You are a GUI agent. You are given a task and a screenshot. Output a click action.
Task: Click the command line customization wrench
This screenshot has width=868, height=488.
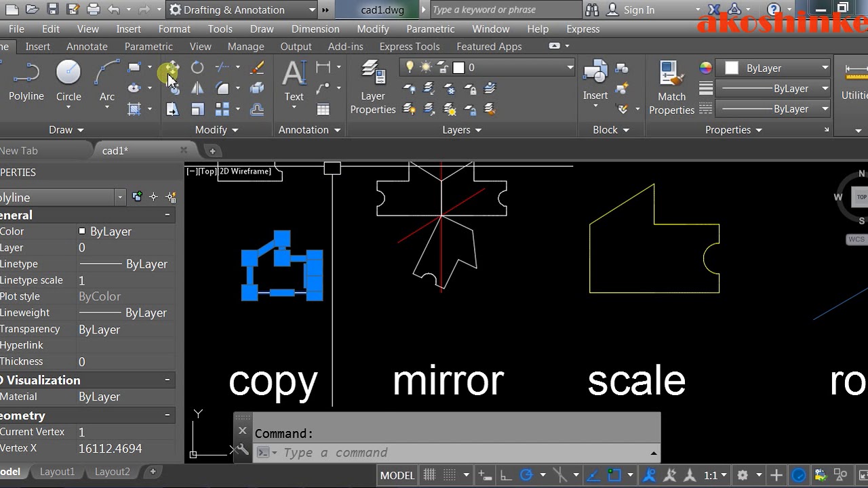click(243, 449)
